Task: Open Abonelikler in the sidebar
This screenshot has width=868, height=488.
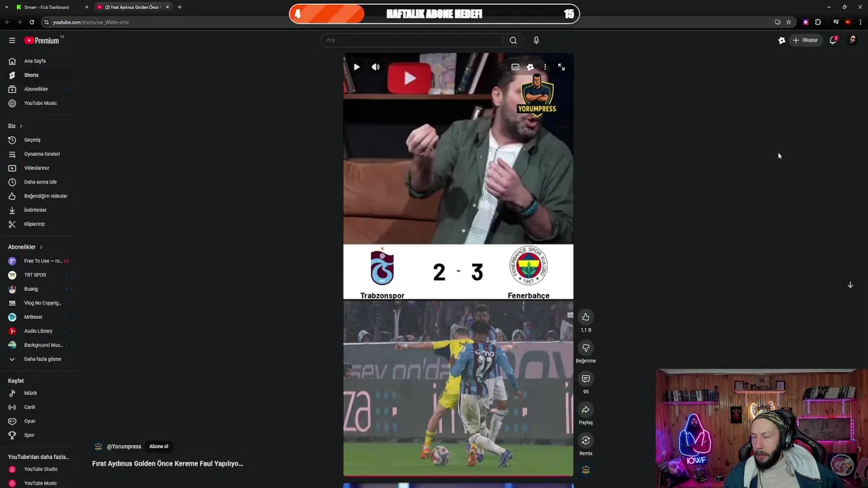Action: (36, 89)
